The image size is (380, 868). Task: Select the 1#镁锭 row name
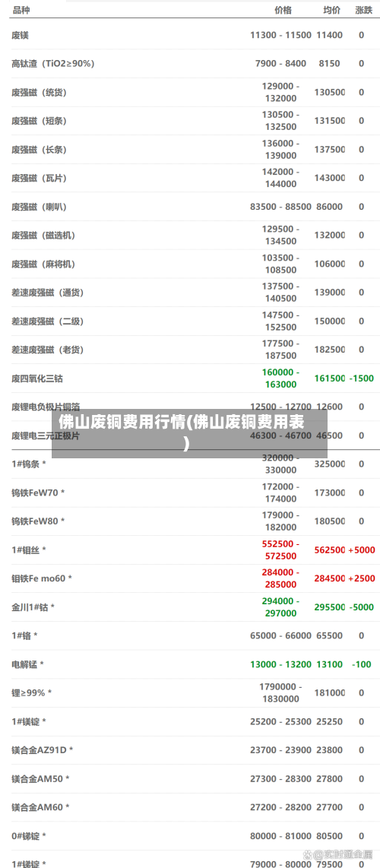[29, 722]
